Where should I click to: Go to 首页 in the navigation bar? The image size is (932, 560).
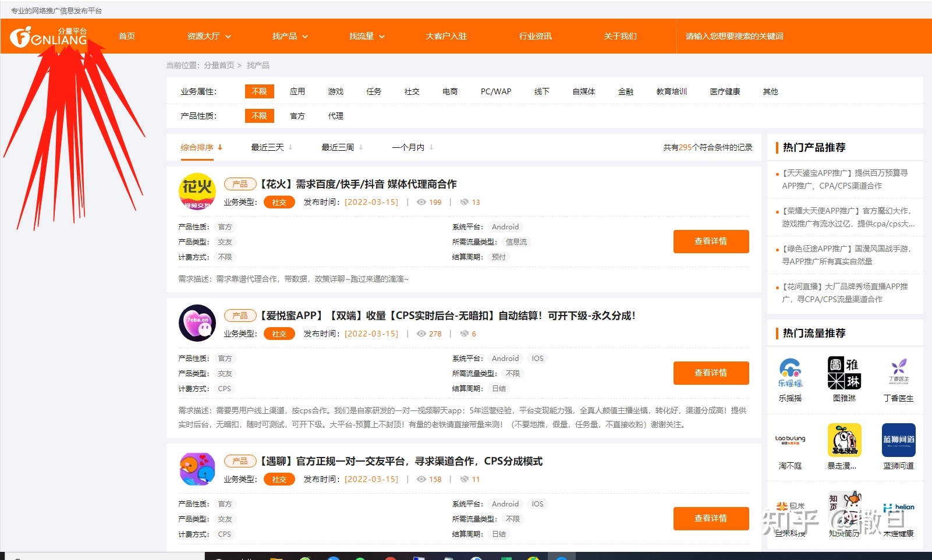(127, 36)
